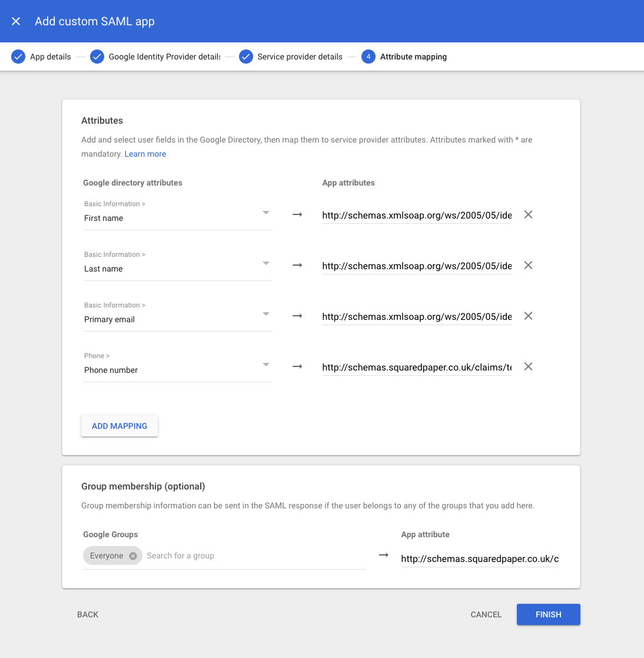Go to Service provider details step
The width and height of the screenshot is (644, 658).
(300, 57)
